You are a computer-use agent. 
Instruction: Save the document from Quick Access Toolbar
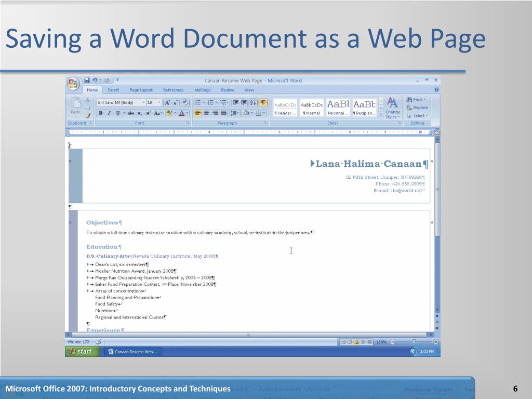(87, 80)
